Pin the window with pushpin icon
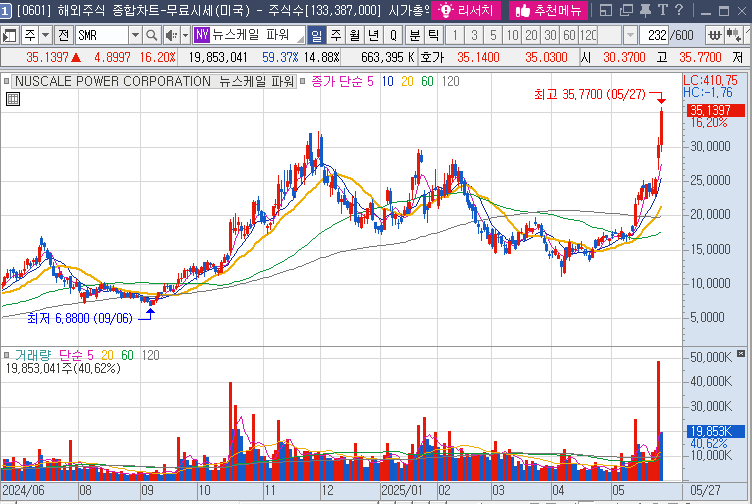 646,10
